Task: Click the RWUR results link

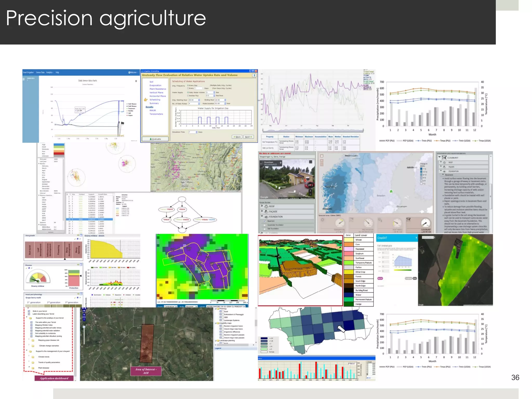Action: [152, 110]
